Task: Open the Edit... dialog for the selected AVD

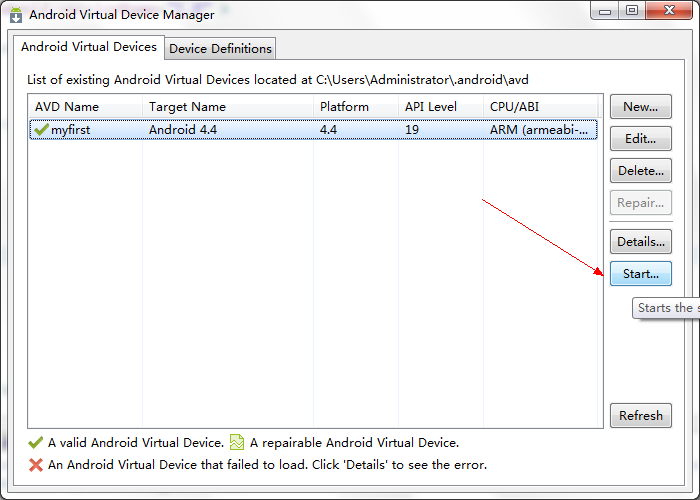Action: (x=641, y=139)
